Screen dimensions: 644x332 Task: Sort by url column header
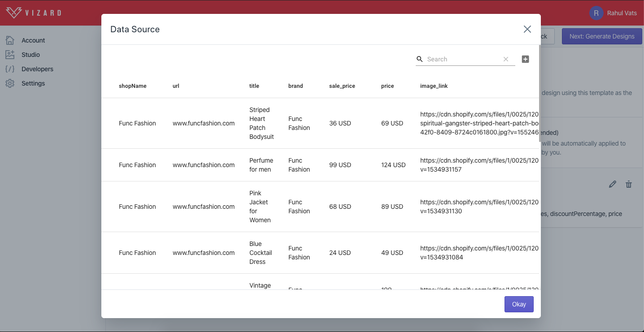point(176,86)
